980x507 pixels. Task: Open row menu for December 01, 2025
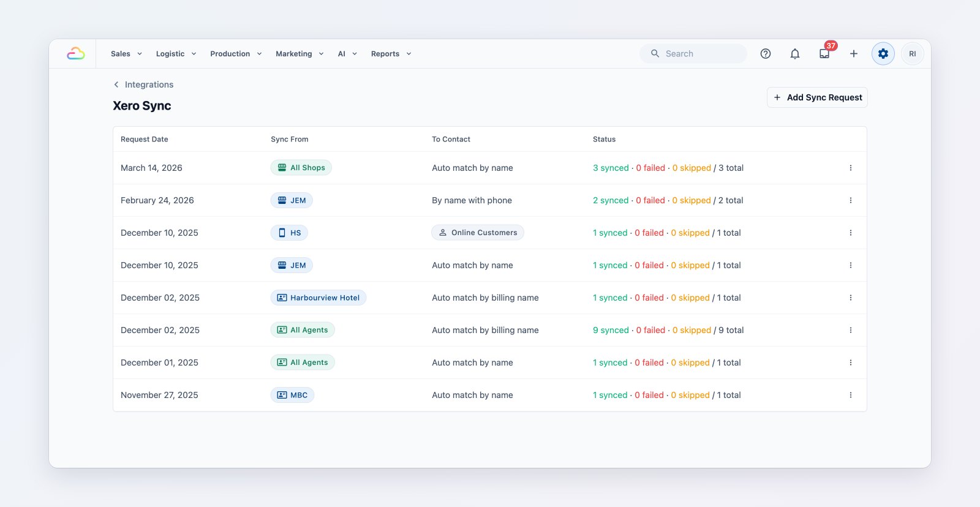click(x=851, y=362)
